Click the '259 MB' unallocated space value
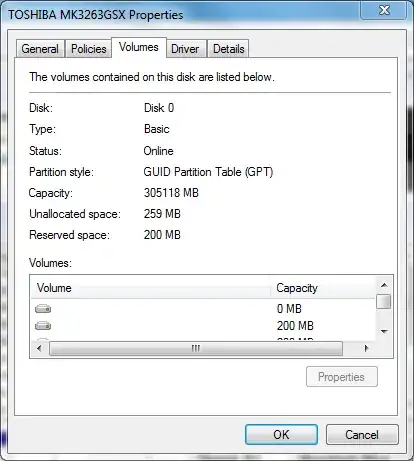The height and width of the screenshot is (461, 414). 162,214
